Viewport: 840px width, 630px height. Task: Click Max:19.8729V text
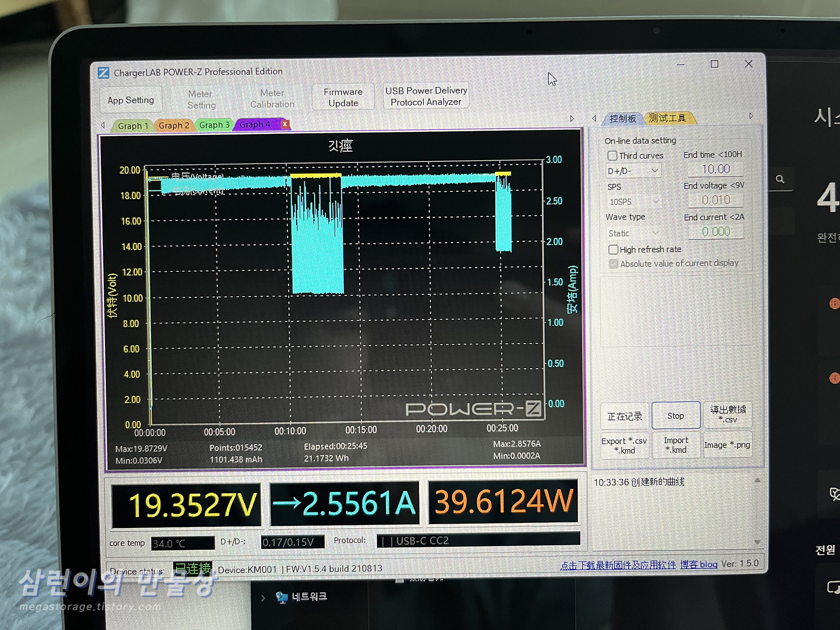(x=141, y=449)
